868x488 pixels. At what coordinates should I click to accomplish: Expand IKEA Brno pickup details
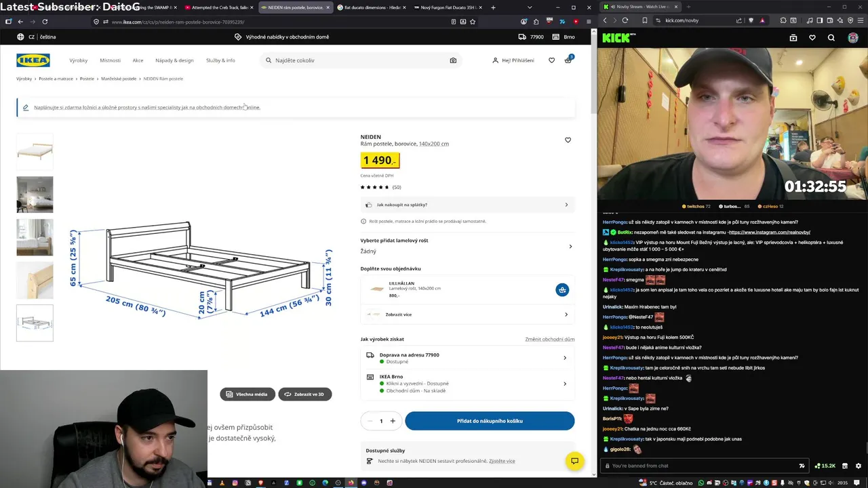(467, 384)
